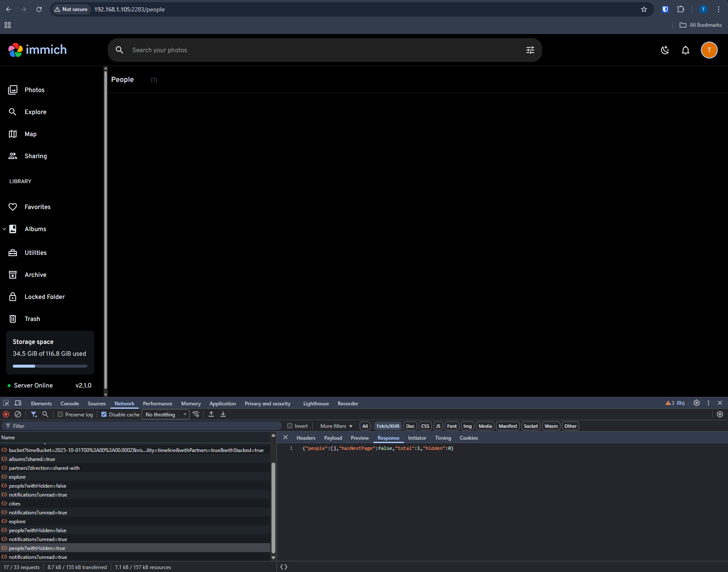Switch to the Console tab
The width and height of the screenshot is (728, 572).
(70, 403)
